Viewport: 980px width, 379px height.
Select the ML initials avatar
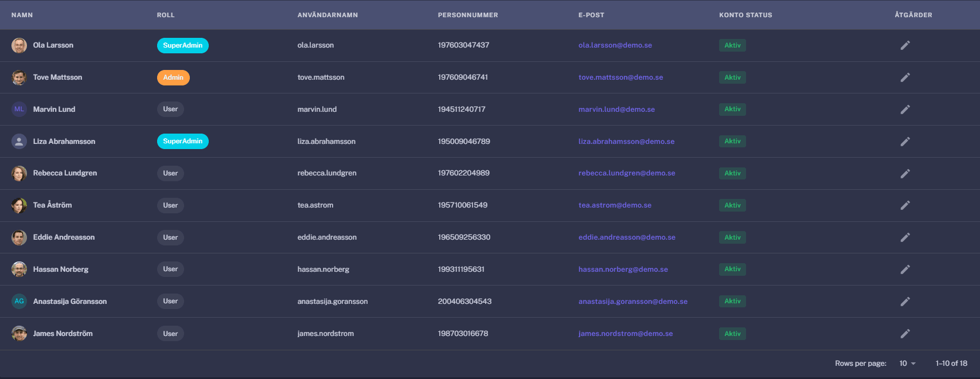point(19,110)
